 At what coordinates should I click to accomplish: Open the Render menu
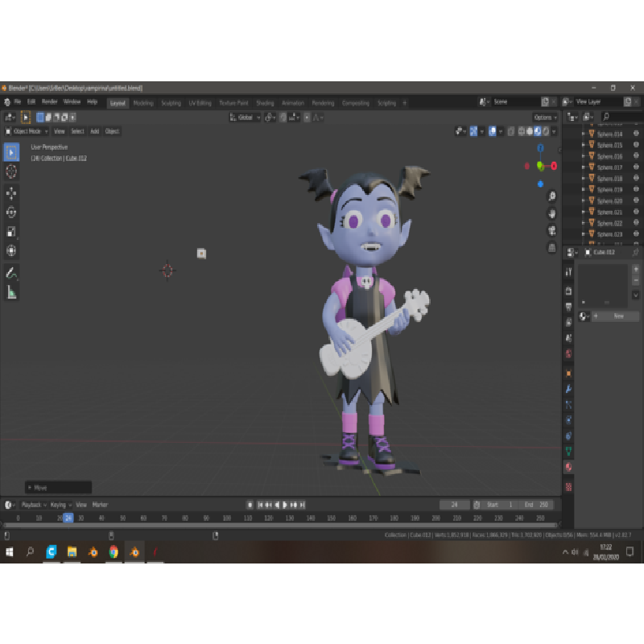pos(49,101)
